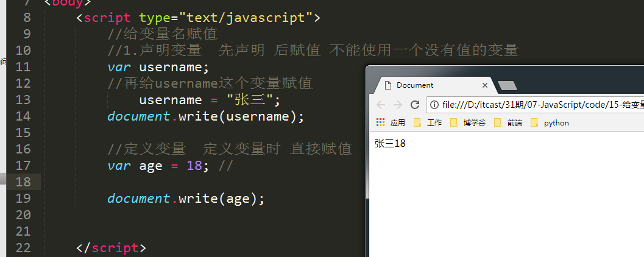Click the //给变量名赋值 comment

[162, 34]
